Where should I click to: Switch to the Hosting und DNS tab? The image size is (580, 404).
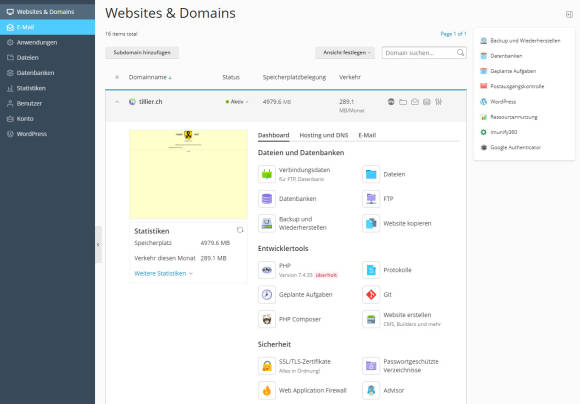pyautogui.click(x=324, y=135)
